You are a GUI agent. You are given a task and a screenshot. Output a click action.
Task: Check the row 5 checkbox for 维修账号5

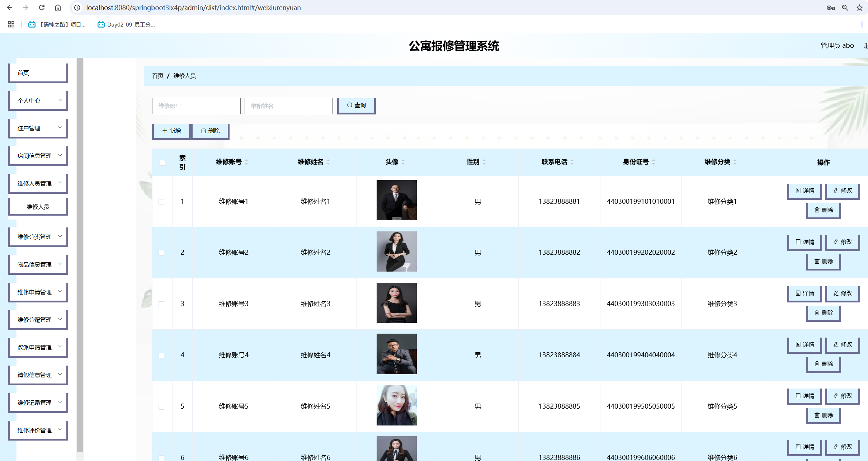pyautogui.click(x=161, y=407)
